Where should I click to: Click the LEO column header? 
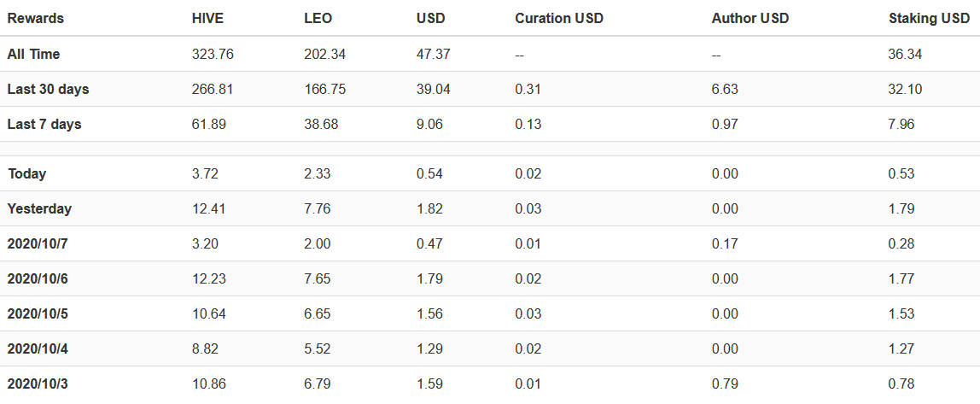pos(318,19)
